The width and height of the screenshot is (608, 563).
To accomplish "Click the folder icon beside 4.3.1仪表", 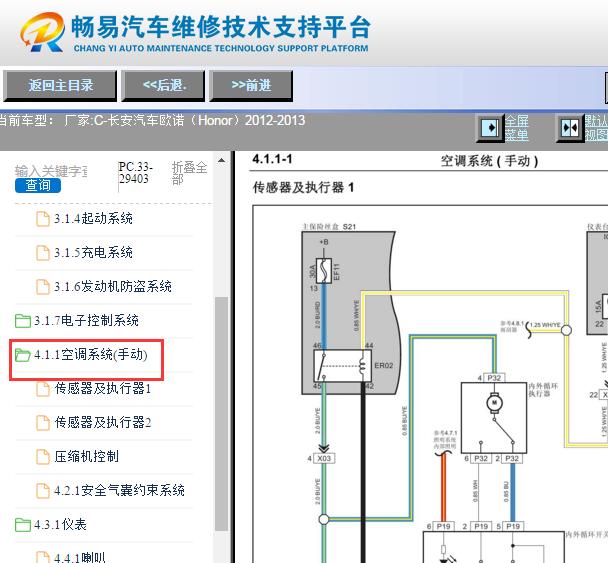I will (23, 525).
